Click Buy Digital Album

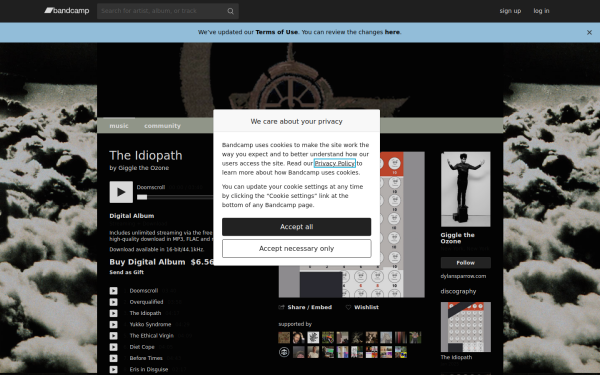(147, 262)
